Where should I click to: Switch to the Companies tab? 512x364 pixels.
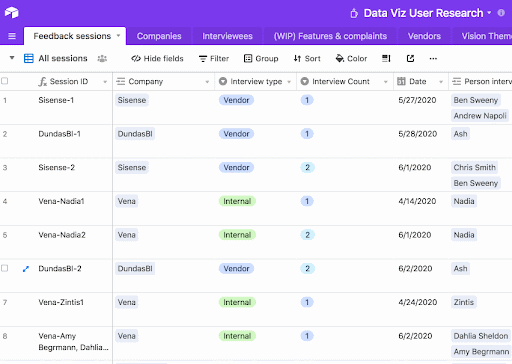pyautogui.click(x=159, y=36)
